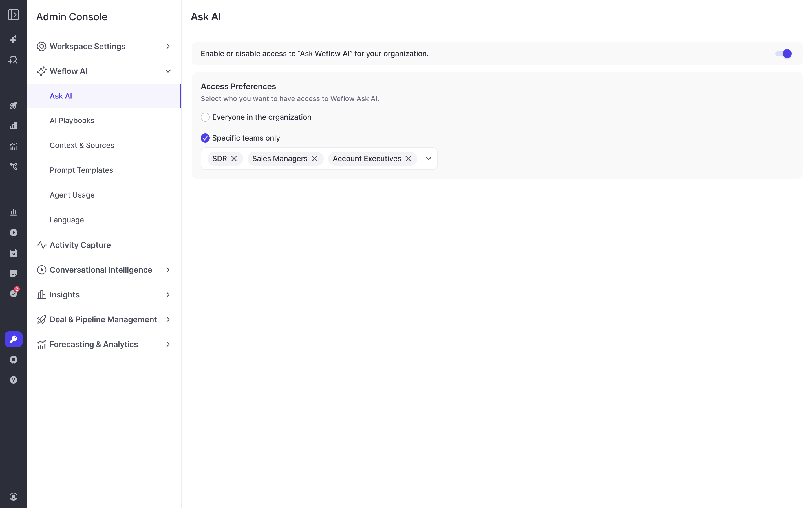Click the SDR tag label
The height and width of the screenshot is (508, 812).
click(219, 159)
